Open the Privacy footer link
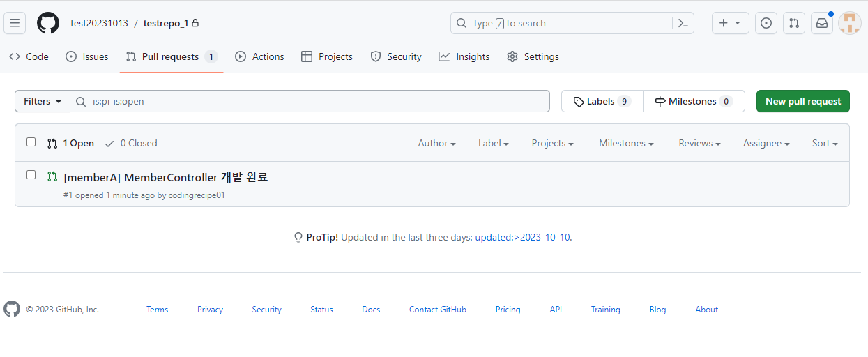The image size is (868, 357). (210, 310)
